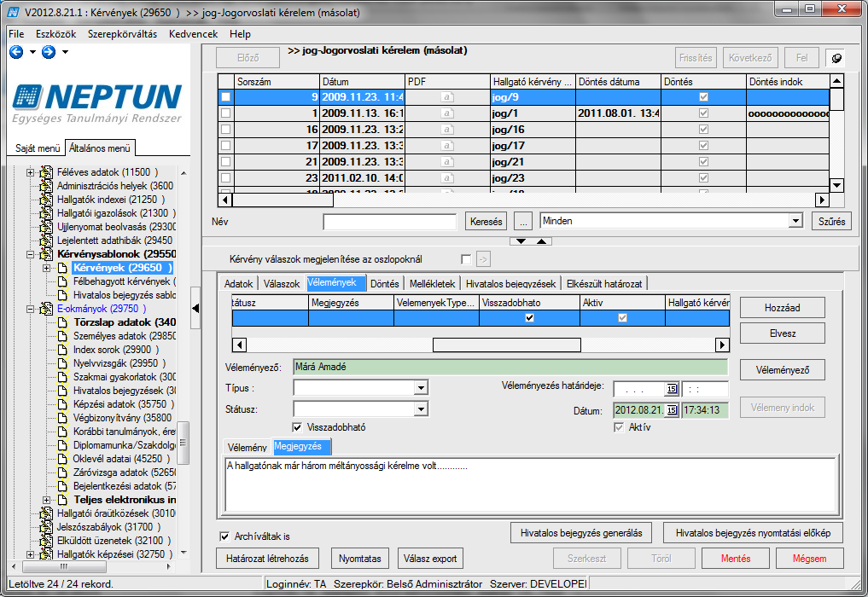Click the opinions grid horizontal scrollbar thumb
Viewport: 868px width, 597px height.
click(x=506, y=345)
